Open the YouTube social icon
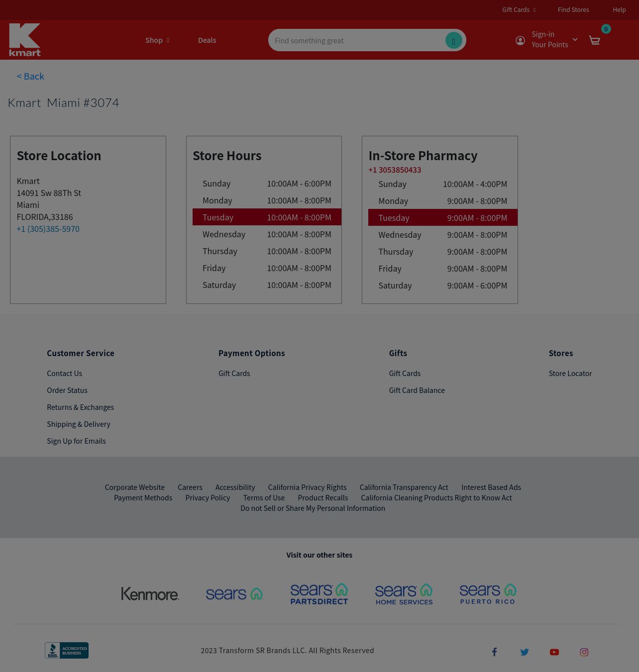The image size is (639, 672). pos(554,652)
